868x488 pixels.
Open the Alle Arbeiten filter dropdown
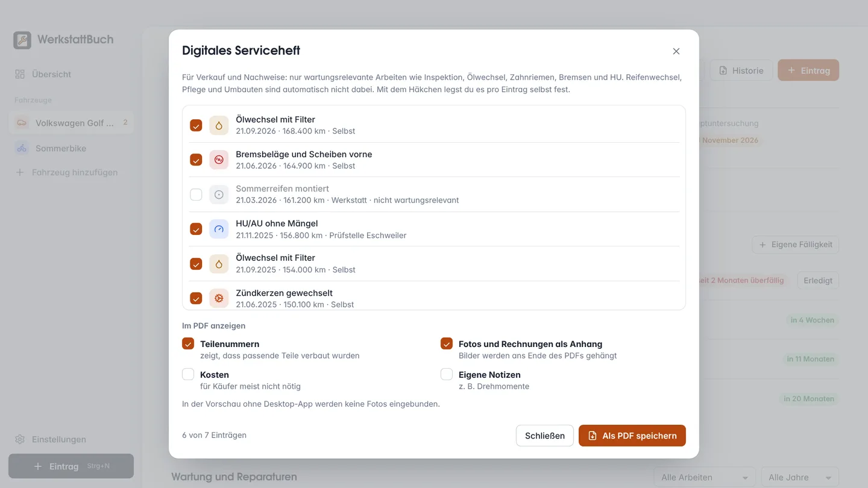pyautogui.click(x=705, y=477)
